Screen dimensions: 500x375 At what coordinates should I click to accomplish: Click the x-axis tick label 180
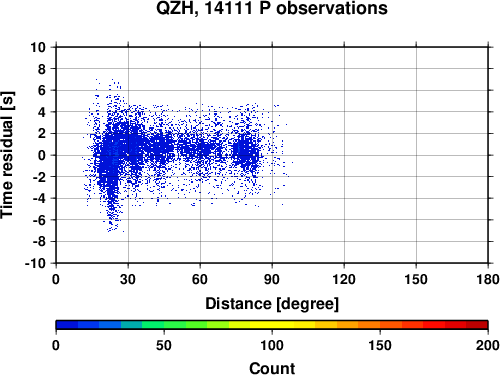point(488,279)
